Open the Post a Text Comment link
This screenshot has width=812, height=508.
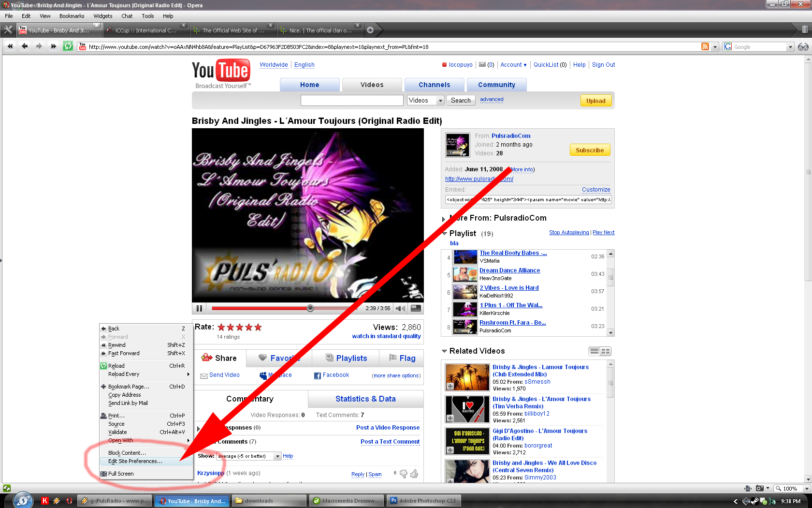390,441
